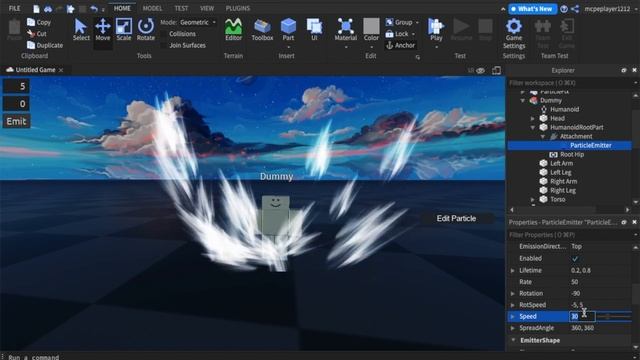Click the undo arrow icon
This screenshot has width=640, height=360.
[94, 9]
